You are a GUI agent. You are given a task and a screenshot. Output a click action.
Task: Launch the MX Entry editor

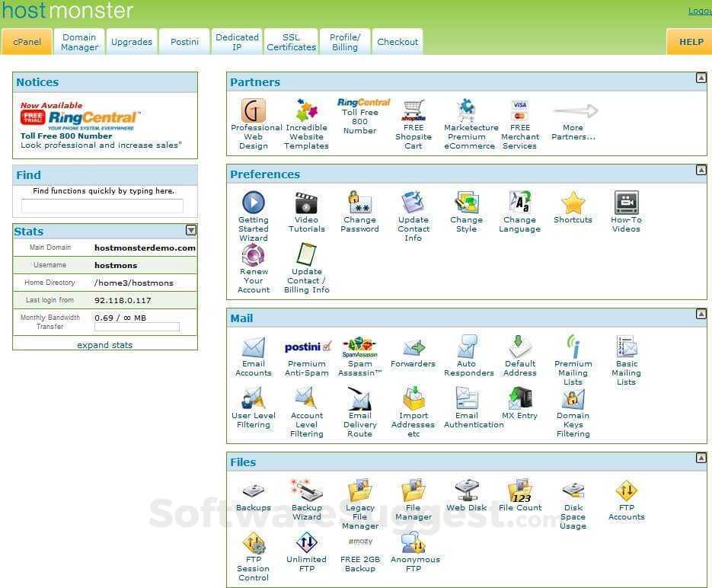coord(519,401)
